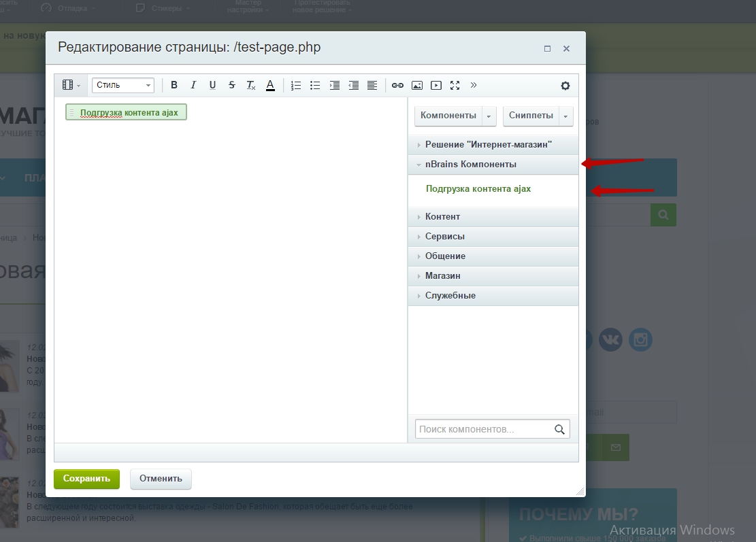Screen dimensions: 756x542
Task: Click the underline formatting icon
Action: coord(212,85)
